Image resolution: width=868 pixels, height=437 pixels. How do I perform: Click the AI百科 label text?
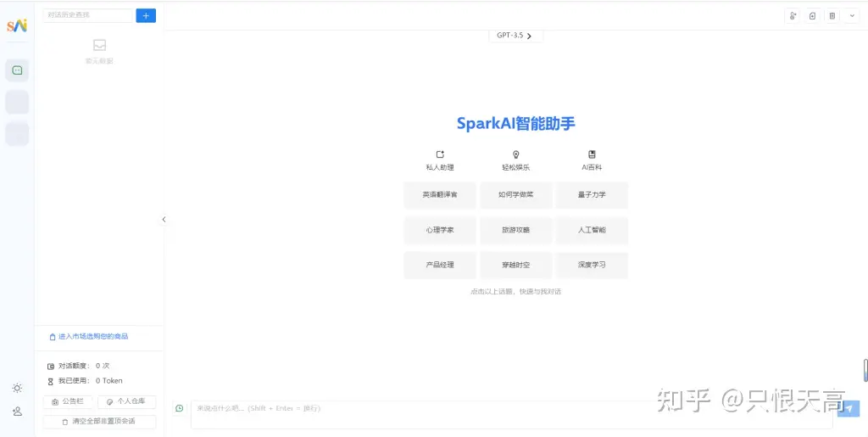pyautogui.click(x=592, y=167)
